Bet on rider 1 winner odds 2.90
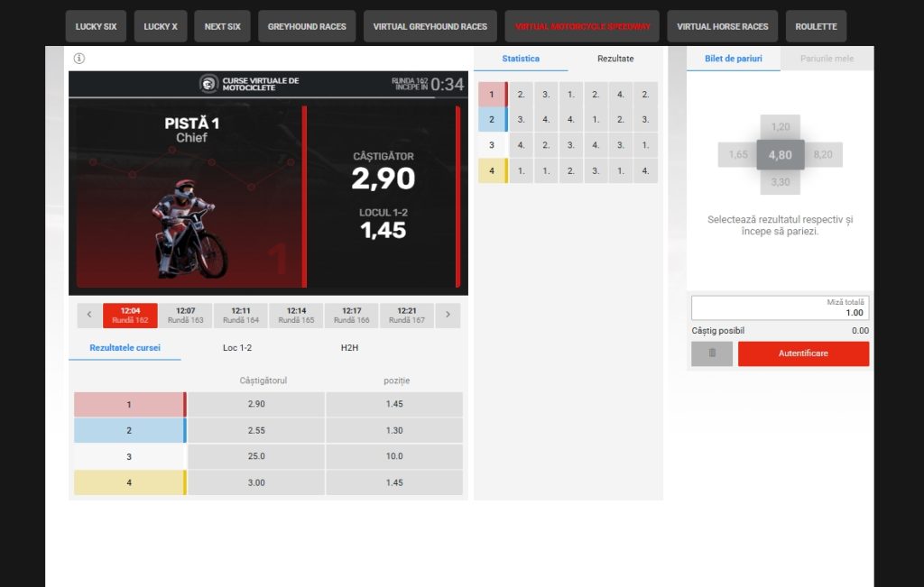Image resolution: width=924 pixels, height=587 pixels. (x=256, y=405)
